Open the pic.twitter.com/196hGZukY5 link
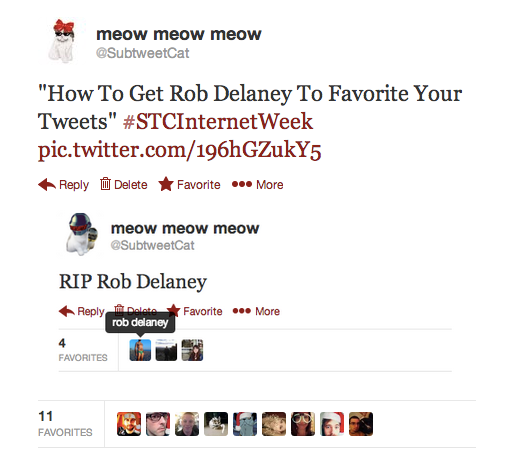The height and width of the screenshot is (459, 506). pyautogui.click(x=179, y=150)
